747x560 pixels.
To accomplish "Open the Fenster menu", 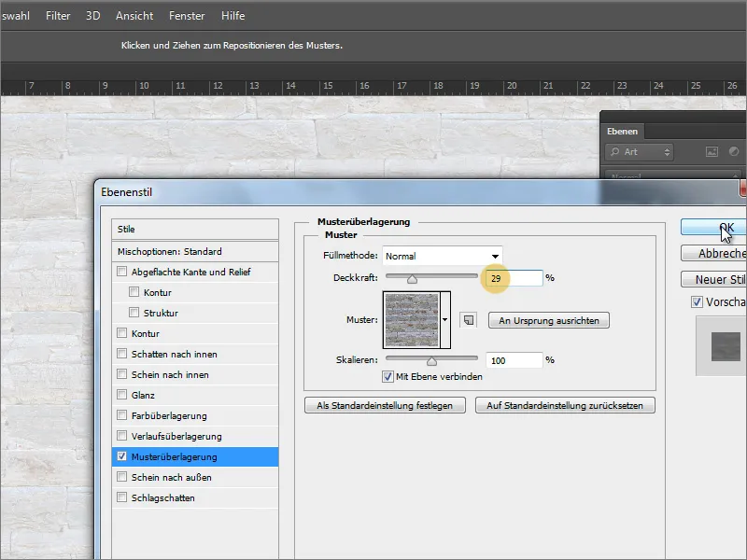I will tap(187, 16).
